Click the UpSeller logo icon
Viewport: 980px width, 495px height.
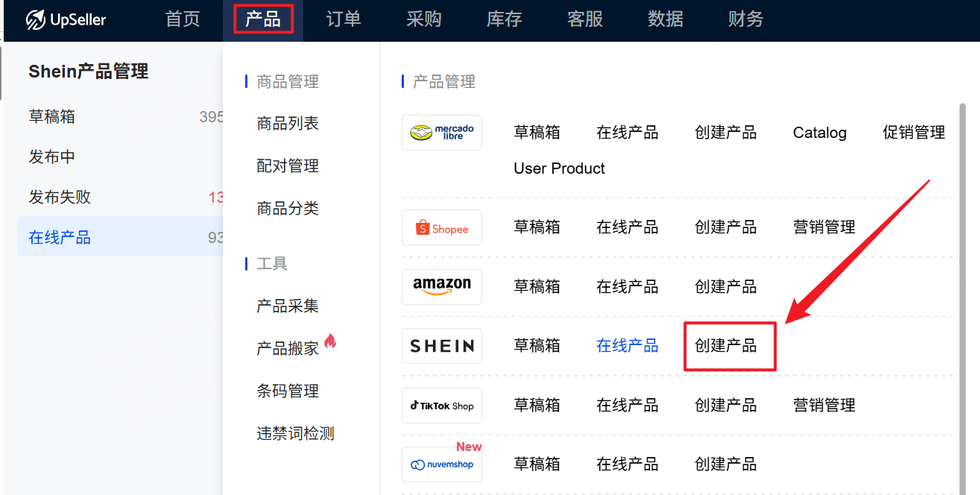click(x=36, y=20)
